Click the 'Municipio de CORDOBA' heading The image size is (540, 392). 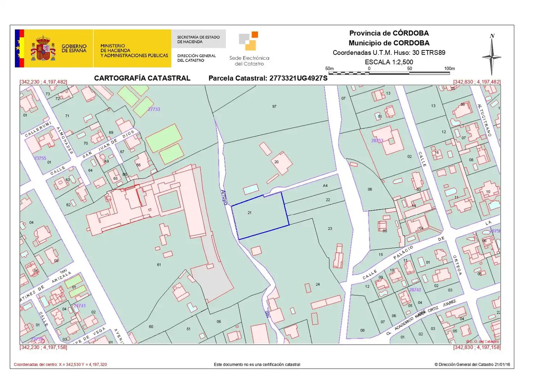(x=389, y=43)
